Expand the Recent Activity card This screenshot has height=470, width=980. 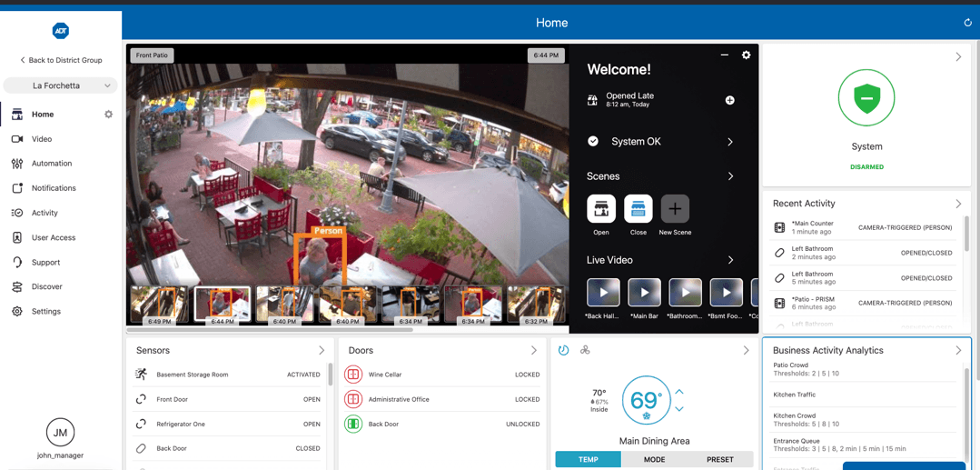tap(959, 204)
